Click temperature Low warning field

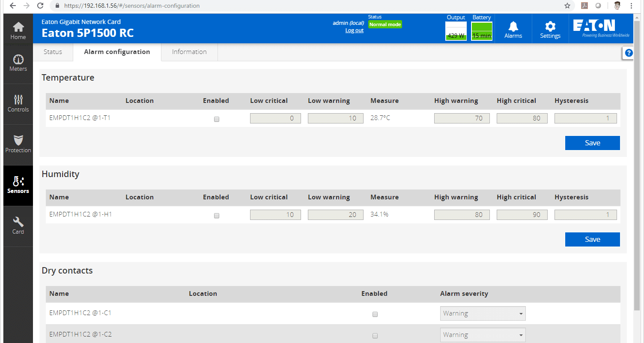(x=336, y=118)
